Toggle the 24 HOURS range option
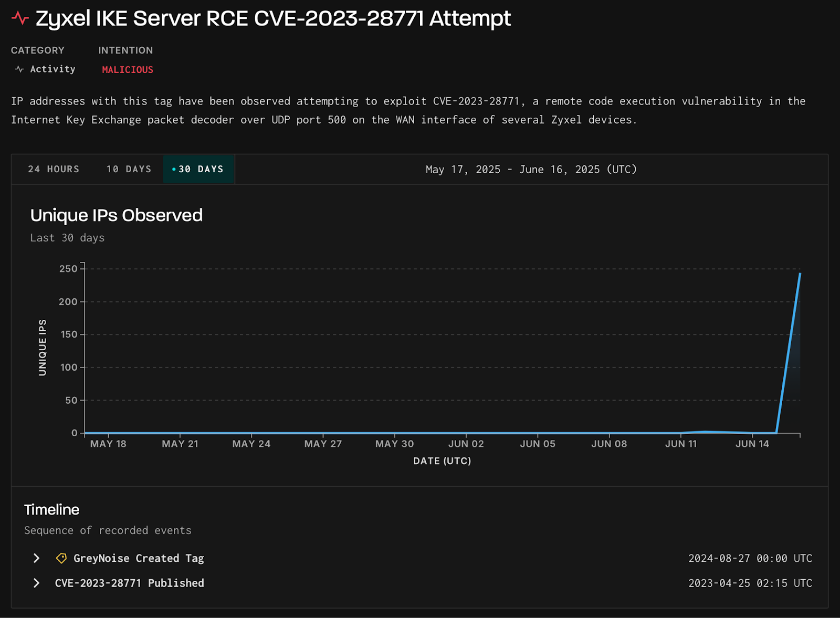Viewport: 840px width, 618px height. point(54,169)
